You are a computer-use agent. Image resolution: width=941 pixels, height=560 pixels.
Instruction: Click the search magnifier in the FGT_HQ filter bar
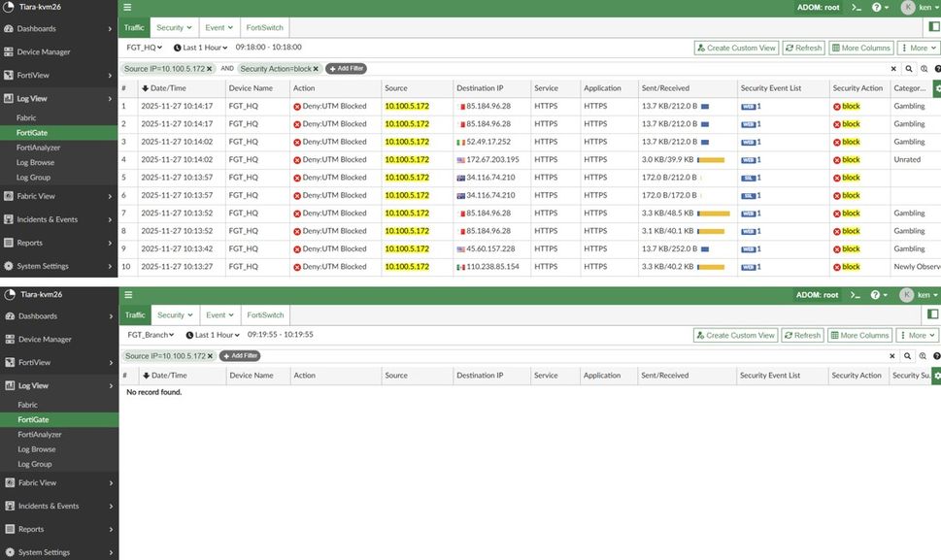(x=909, y=69)
